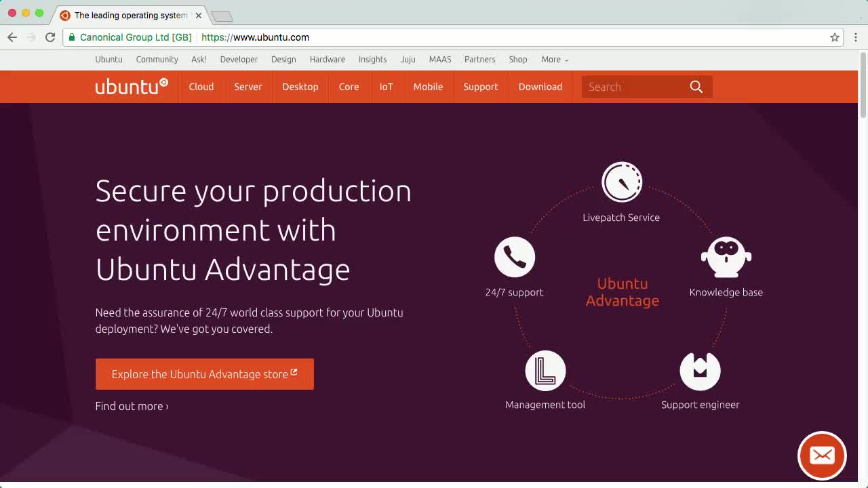Click the green padlock security icon
The image size is (868, 488).
click(72, 37)
